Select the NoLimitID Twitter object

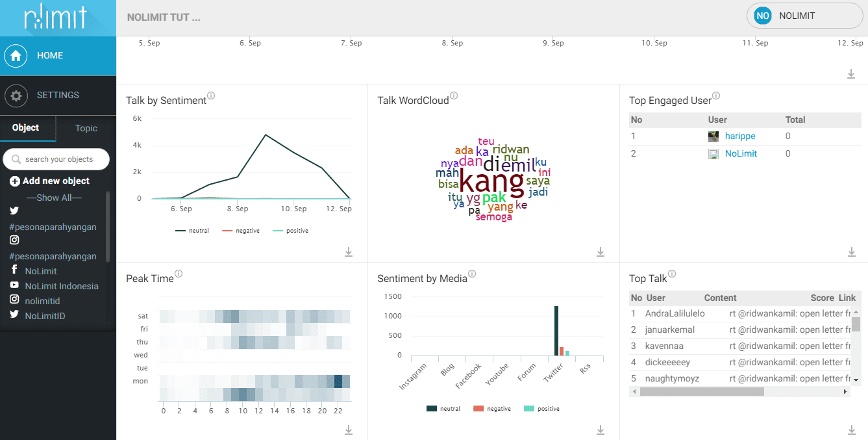[x=45, y=316]
